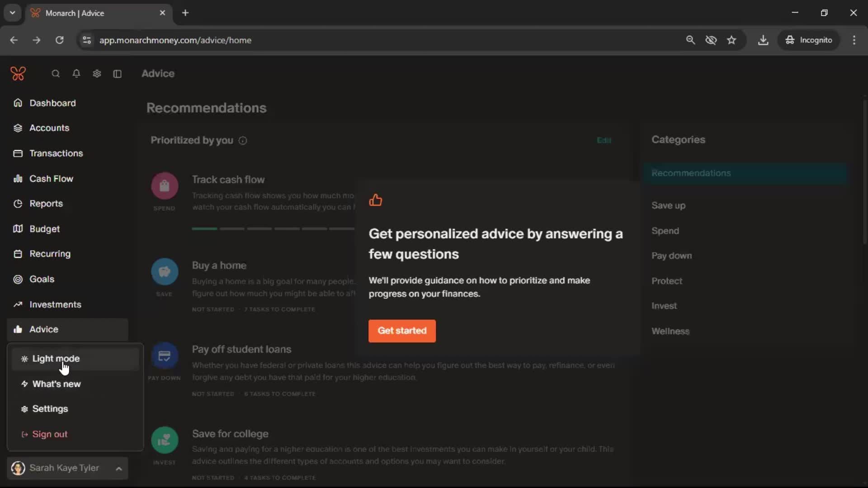The width and height of the screenshot is (868, 488).
Task: Choose Sign out from the menu
Action: tap(50, 434)
